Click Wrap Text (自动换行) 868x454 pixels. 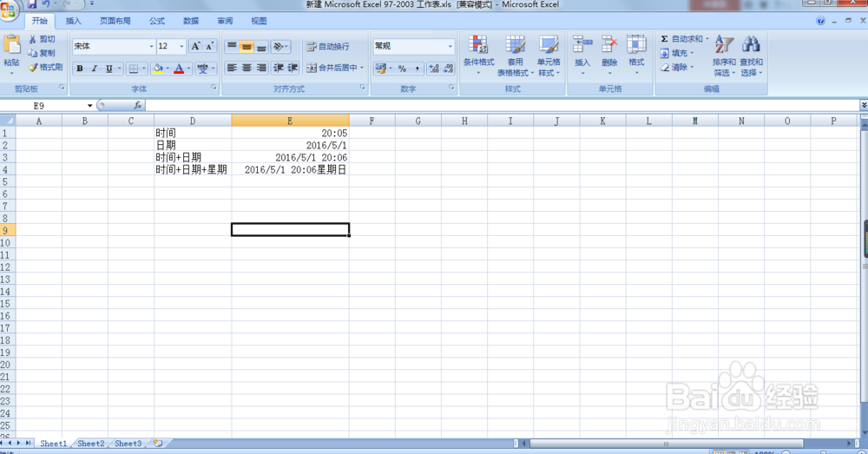(x=328, y=47)
